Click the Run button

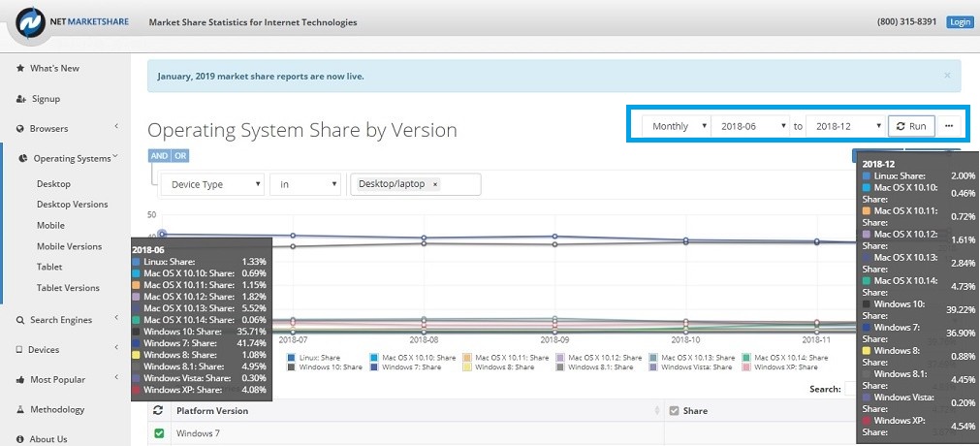[x=911, y=126]
